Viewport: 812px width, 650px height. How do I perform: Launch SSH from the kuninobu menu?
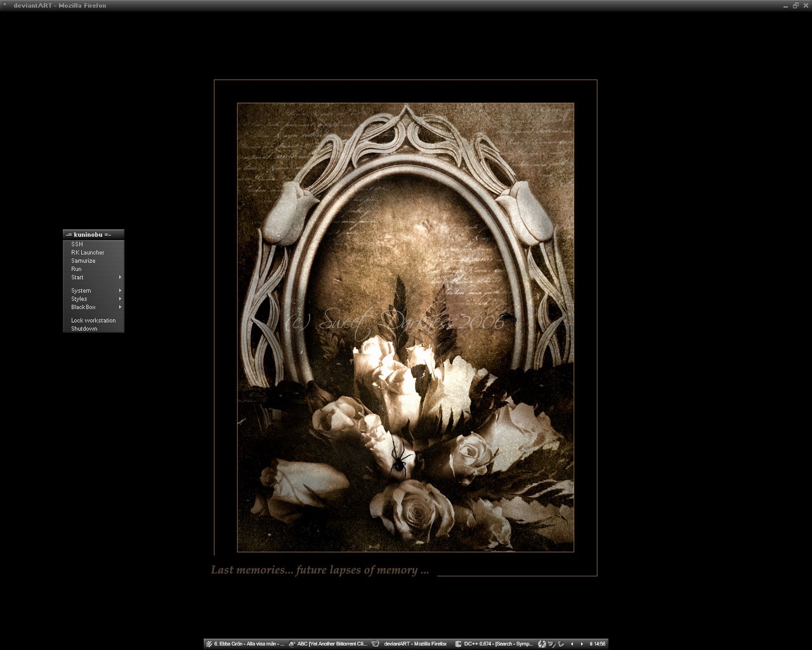pos(93,244)
